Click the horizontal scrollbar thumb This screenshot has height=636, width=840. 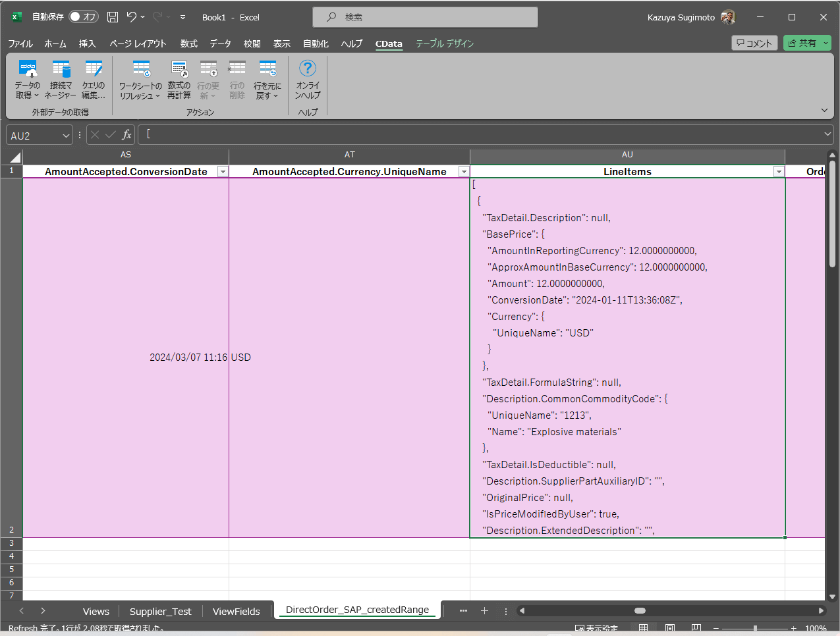tap(640, 610)
